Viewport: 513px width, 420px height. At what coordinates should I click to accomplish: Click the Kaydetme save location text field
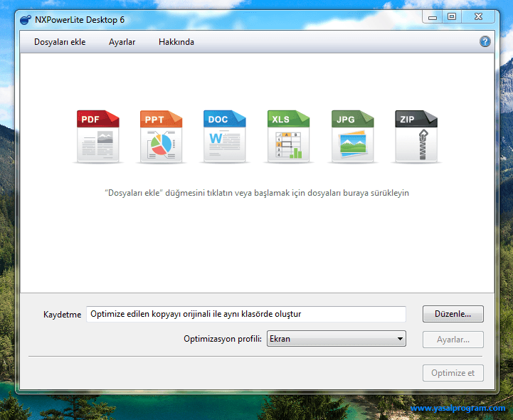[x=245, y=314]
